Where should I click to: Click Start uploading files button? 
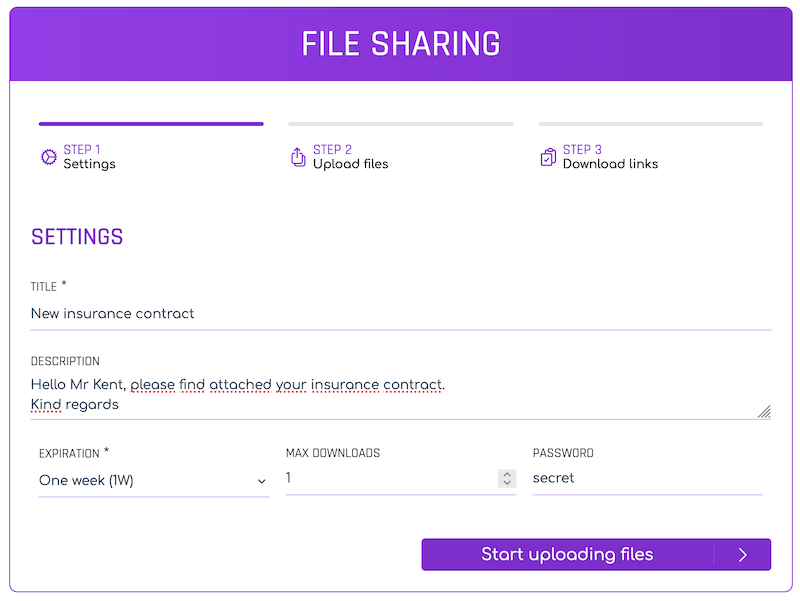(x=596, y=555)
